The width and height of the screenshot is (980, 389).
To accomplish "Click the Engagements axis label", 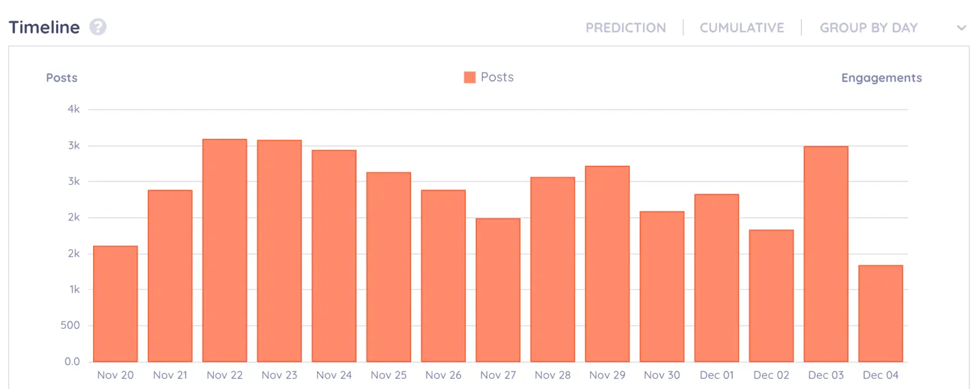I will point(881,78).
